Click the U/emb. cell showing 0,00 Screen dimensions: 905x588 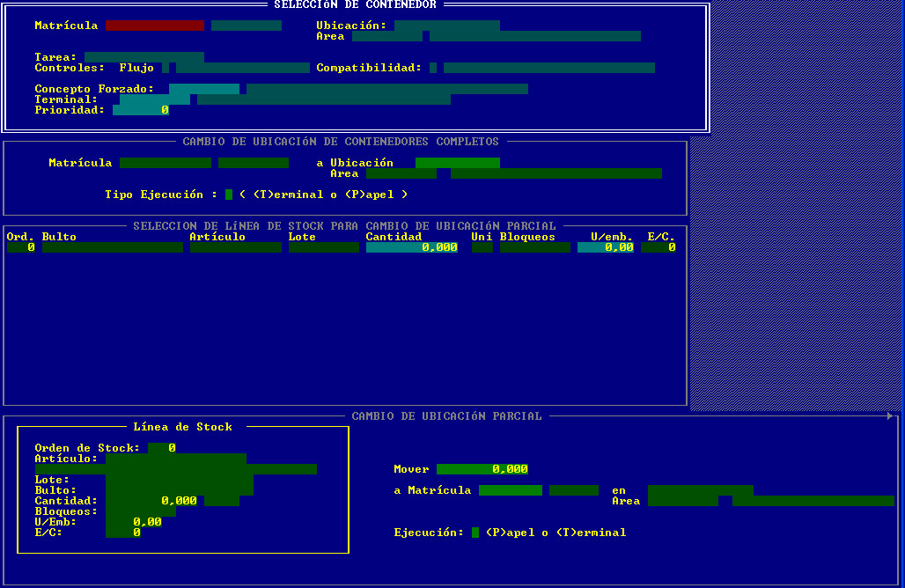pyautogui.click(x=605, y=247)
